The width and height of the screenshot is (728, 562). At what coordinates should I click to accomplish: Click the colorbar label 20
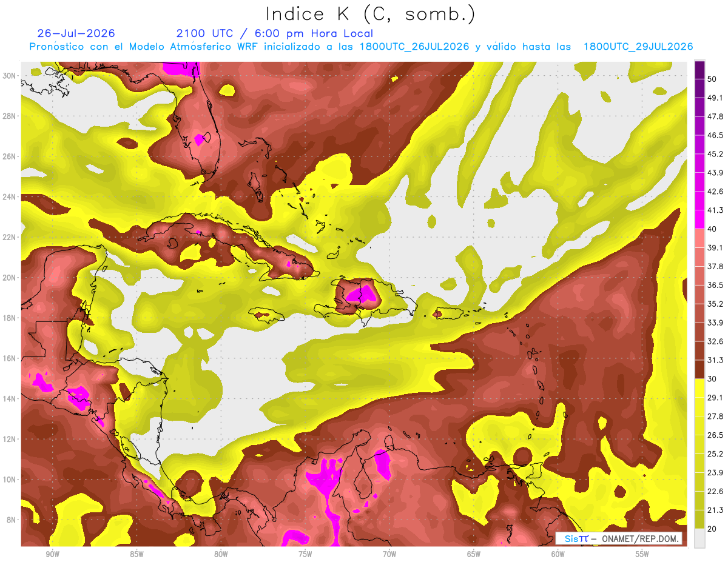click(x=712, y=529)
